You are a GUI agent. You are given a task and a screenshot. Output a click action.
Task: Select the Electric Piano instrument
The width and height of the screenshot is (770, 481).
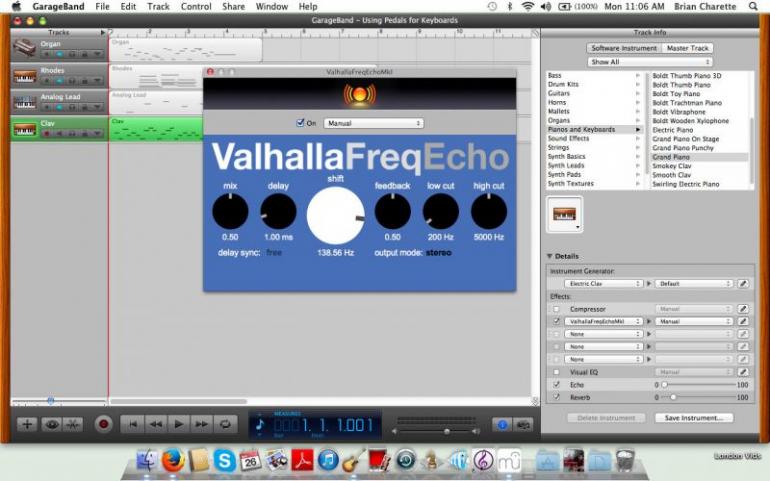[x=673, y=130]
